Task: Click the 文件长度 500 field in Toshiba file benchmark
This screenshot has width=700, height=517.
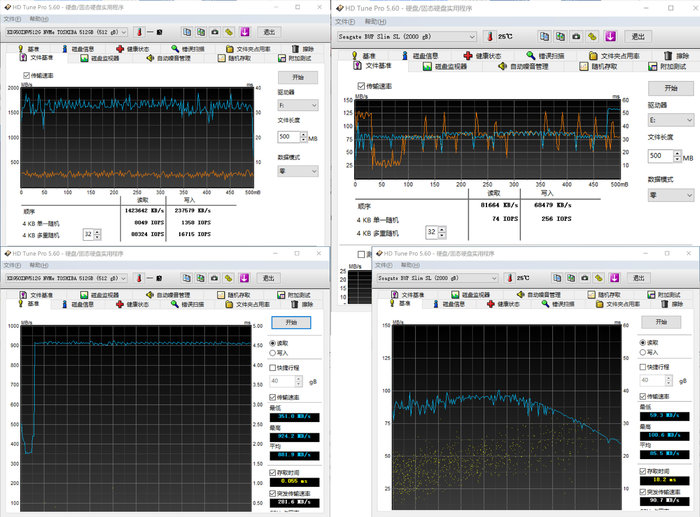Action: click(285, 136)
